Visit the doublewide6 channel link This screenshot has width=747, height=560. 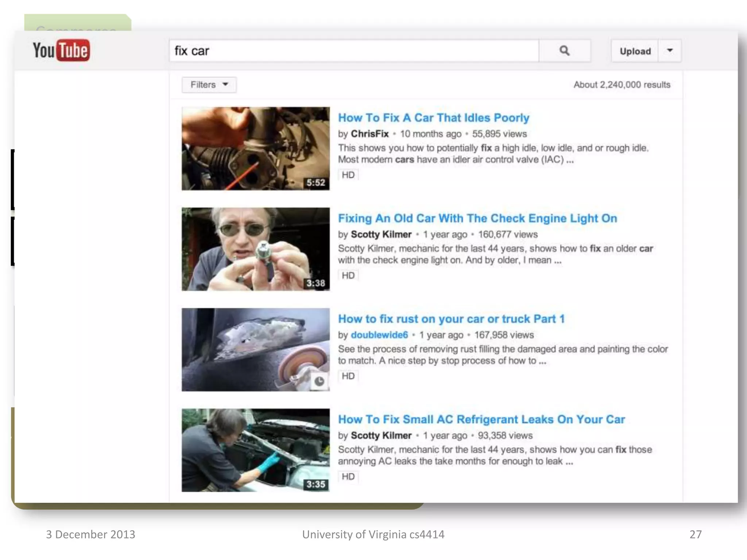[379, 335]
